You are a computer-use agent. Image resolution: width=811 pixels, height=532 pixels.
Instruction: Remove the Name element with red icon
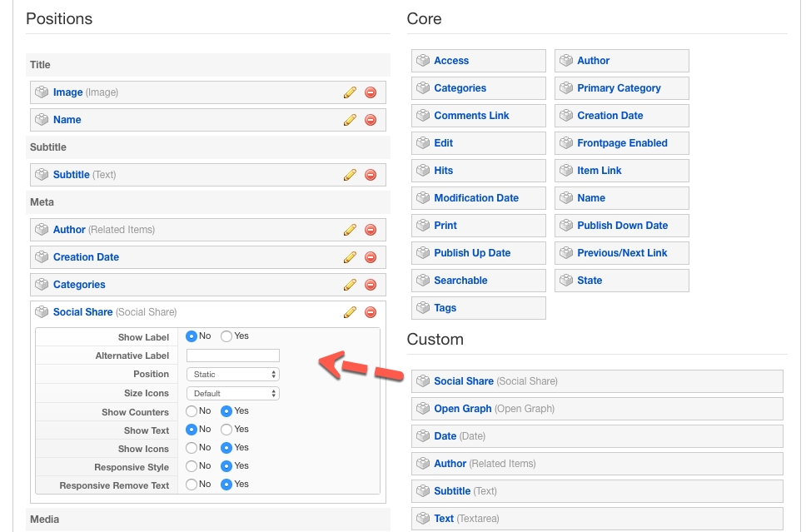click(371, 120)
